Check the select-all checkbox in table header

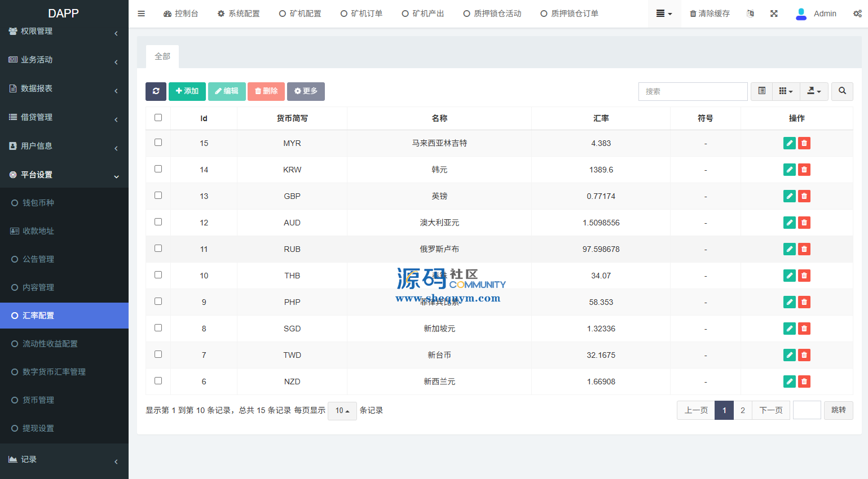158,118
